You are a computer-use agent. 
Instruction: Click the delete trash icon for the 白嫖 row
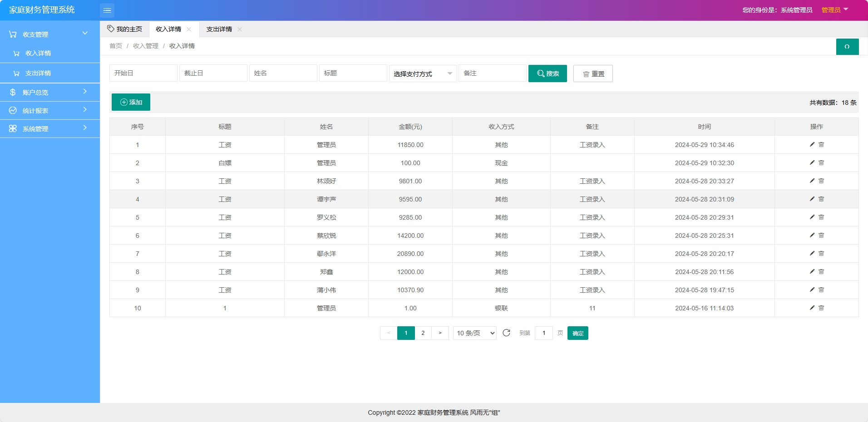click(822, 162)
